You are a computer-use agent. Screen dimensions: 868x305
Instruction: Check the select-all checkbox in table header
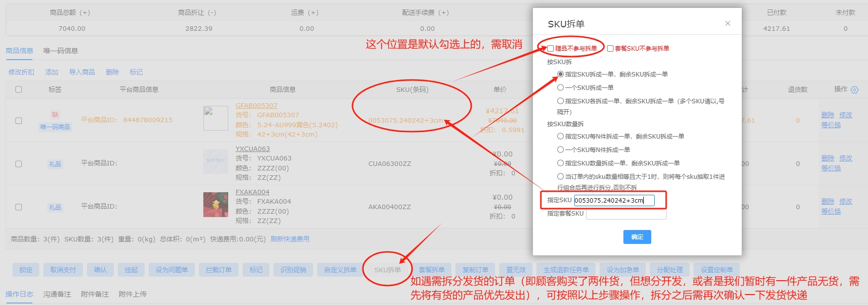click(x=19, y=89)
